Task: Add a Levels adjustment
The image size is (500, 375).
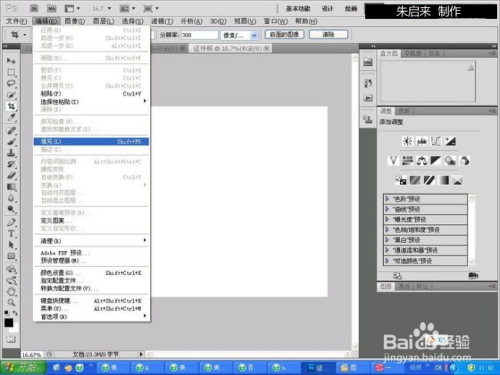Action: [x=422, y=141]
